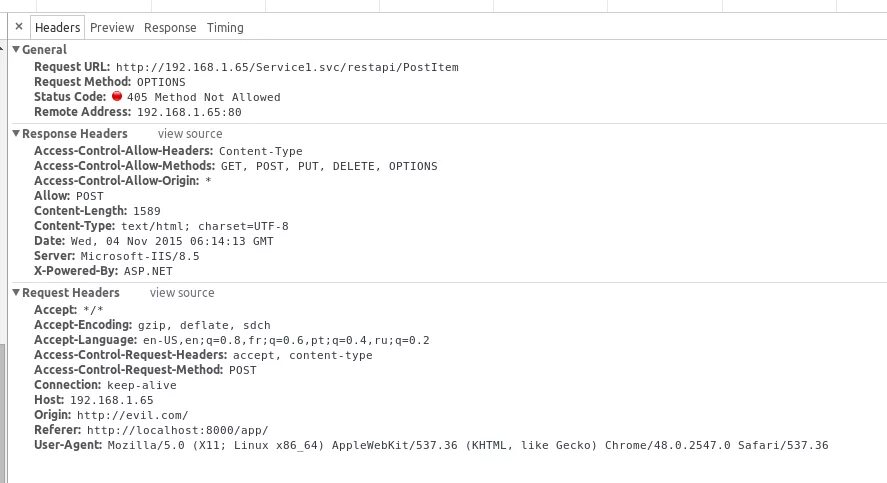Select the Request URL value text
This screenshot has height=483, width=887.
pos(287,67)
